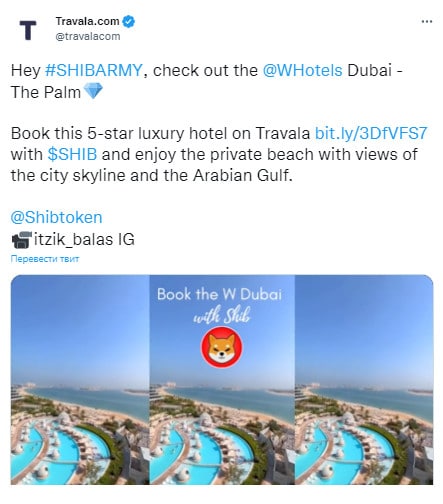Open the three-dot tweet options menu
Viewport: 443px width, 504px height.
coord(427,22)
